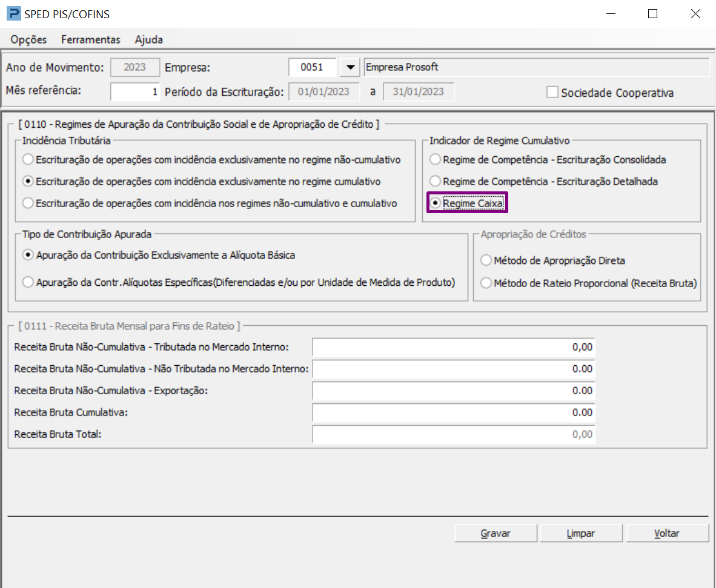This screenshot has height=588, width=716.
Task: Enable the Sociedade Cooperativa checkbox
Action: pyautogui.click(x=552, y=93)
